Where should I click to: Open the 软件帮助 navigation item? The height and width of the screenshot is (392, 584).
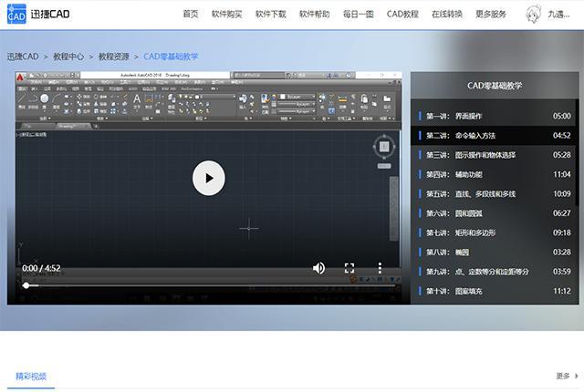pos(315,15)
